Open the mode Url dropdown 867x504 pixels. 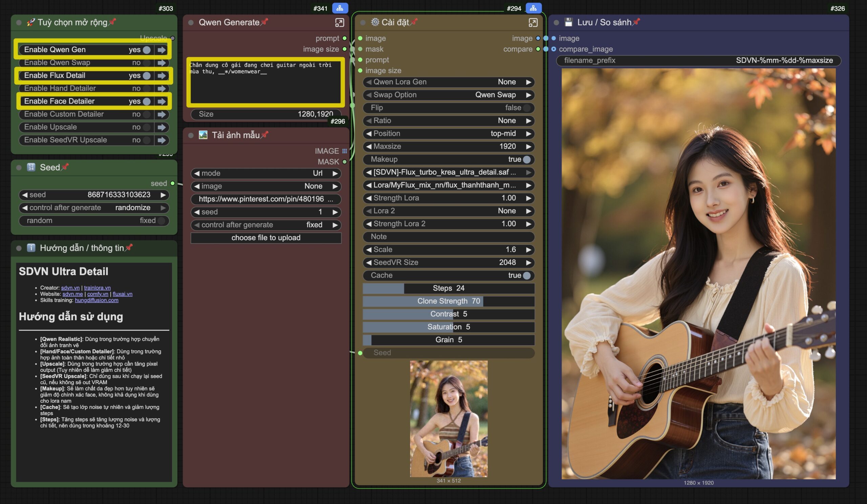[x=266, y=173]
